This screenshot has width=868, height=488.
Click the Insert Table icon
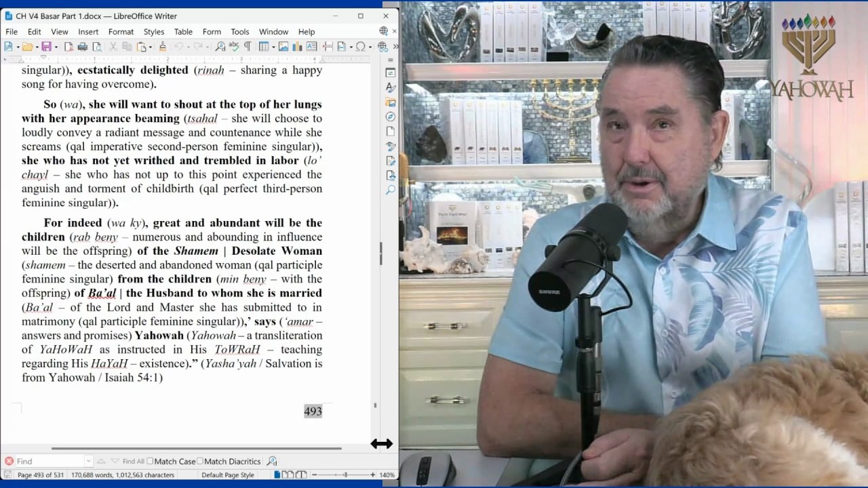click(264, 46)
